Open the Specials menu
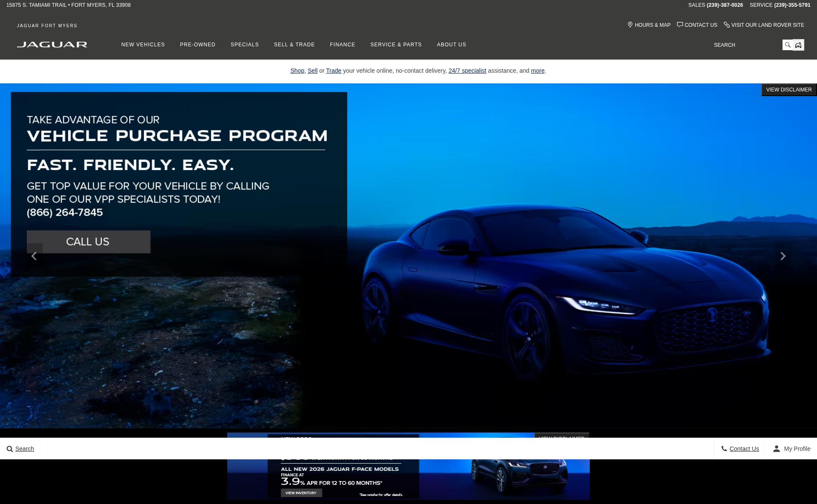Image resolution: width=817 pixels, height=504 pixels. point(245,45)
